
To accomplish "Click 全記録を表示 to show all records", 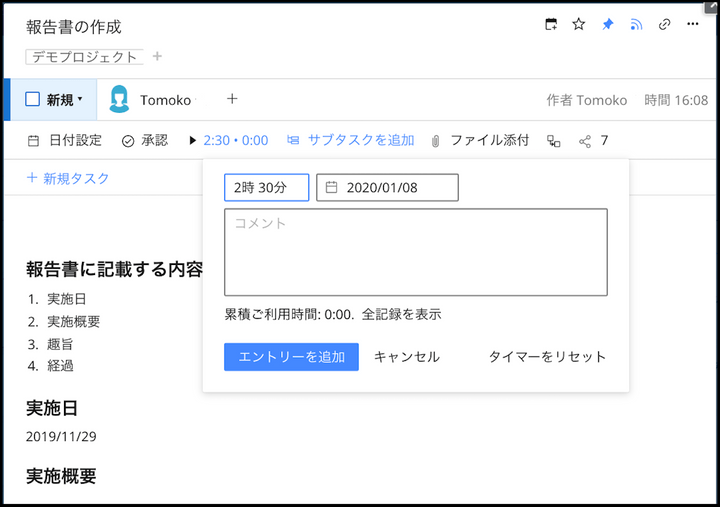I will 401,315.
